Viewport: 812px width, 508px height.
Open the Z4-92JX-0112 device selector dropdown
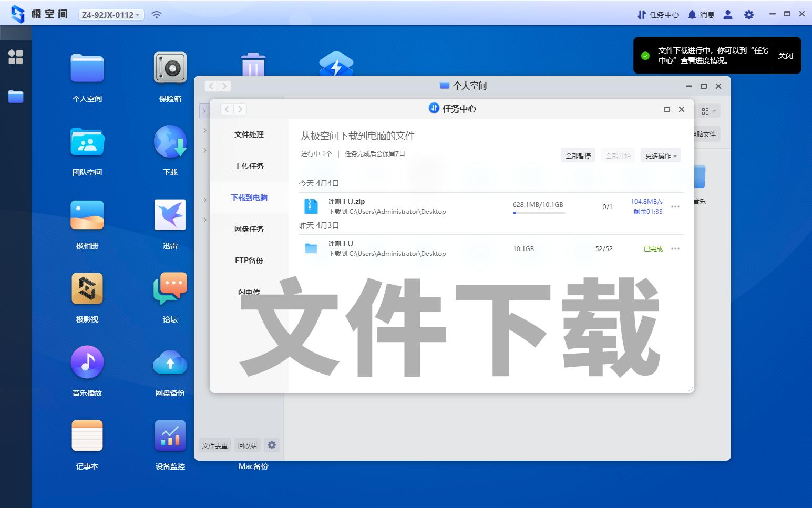(110, 15)
